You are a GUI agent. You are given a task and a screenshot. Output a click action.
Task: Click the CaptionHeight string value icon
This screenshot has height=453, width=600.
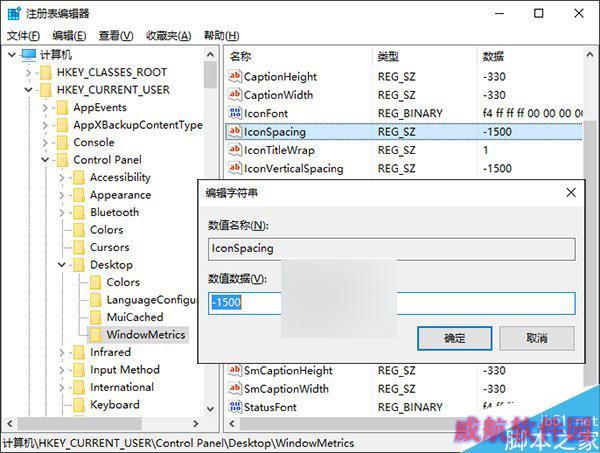coord(235,77)
